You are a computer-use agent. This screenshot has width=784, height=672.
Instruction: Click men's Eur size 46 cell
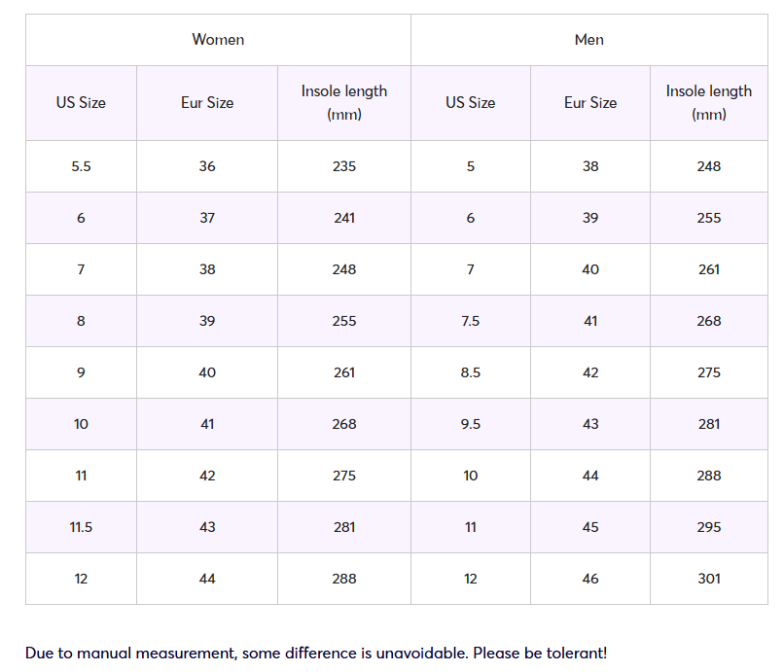tap(590, 579)
